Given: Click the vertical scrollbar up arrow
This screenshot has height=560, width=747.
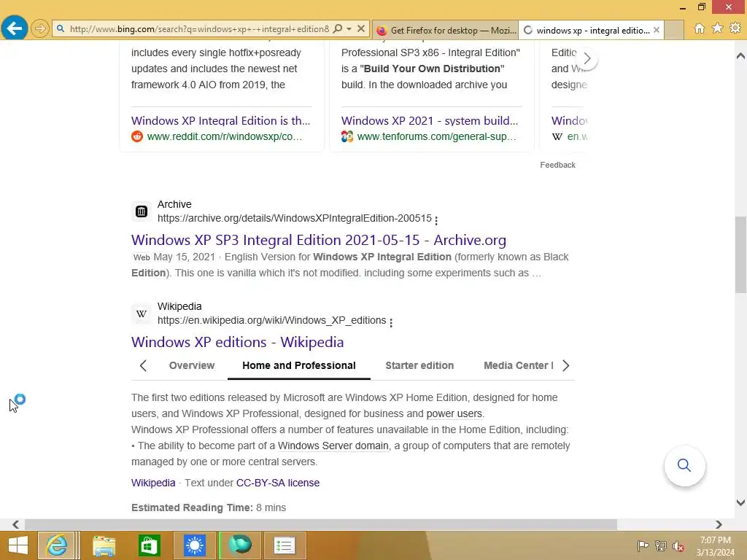Looking at the screenshot, I should coord(740,56).
